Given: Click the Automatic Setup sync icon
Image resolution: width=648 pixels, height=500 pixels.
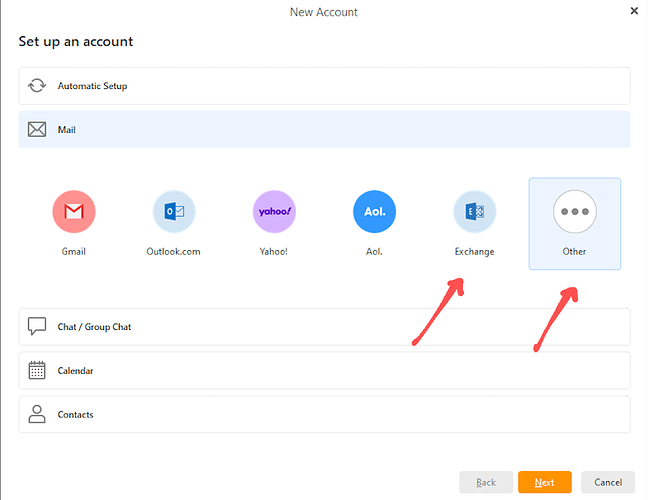Looking at the screenshot, I should coord(37,86).
